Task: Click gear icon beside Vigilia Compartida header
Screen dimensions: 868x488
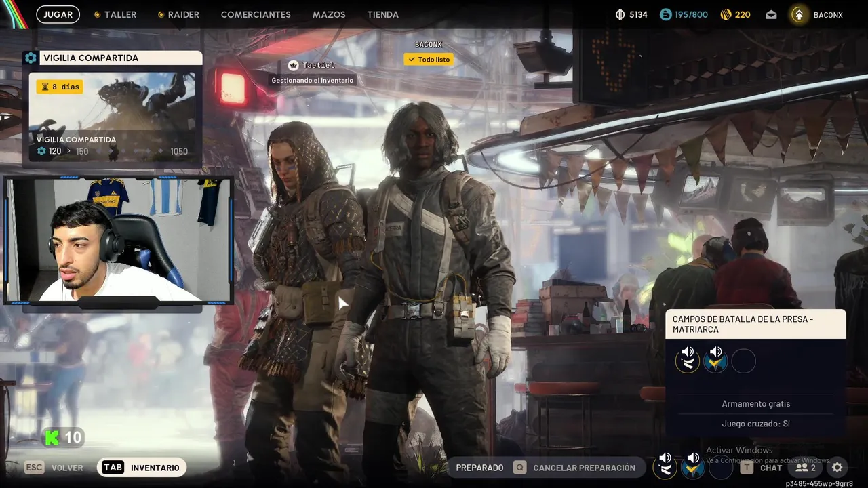Action: tap(31, 58)
